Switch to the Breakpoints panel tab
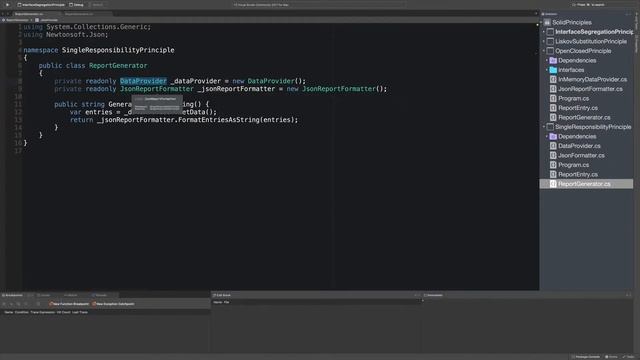The width and height of the screenshot is (640, 360). coord(12,295)
